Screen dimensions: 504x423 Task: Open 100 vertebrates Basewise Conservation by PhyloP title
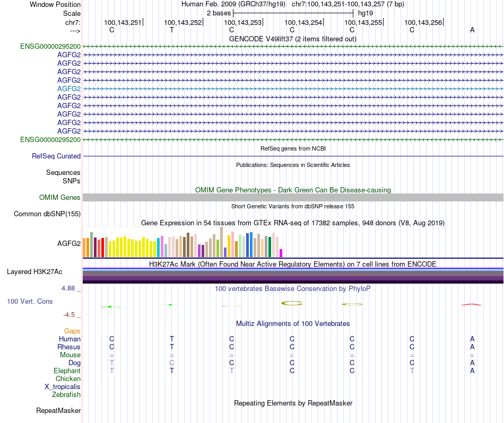click(293, 288)
